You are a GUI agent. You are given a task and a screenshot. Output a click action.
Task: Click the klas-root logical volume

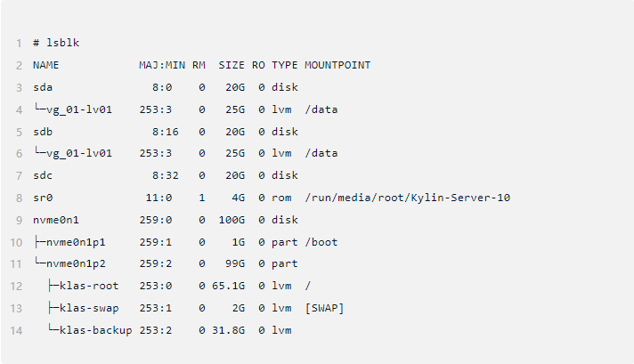pyautogui.click(x=89, y=286)
